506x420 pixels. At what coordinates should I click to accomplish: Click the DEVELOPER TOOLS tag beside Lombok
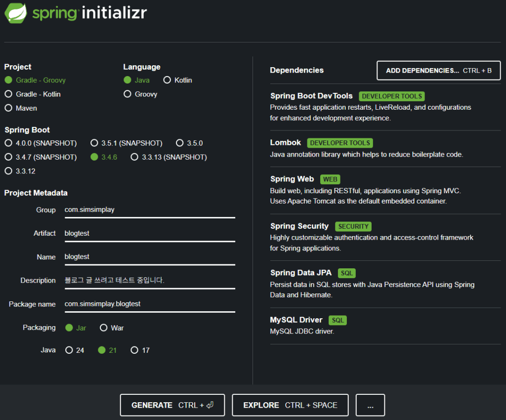coord(340,143)
